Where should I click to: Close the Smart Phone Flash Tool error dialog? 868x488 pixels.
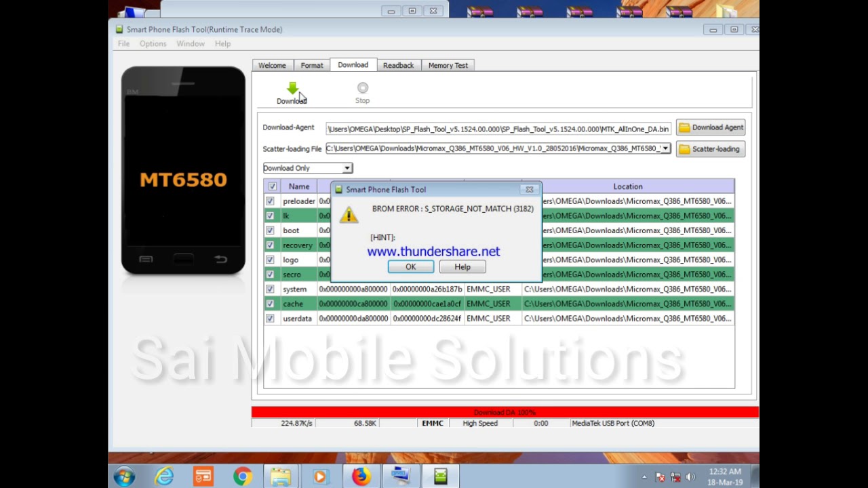coord(529,189)
